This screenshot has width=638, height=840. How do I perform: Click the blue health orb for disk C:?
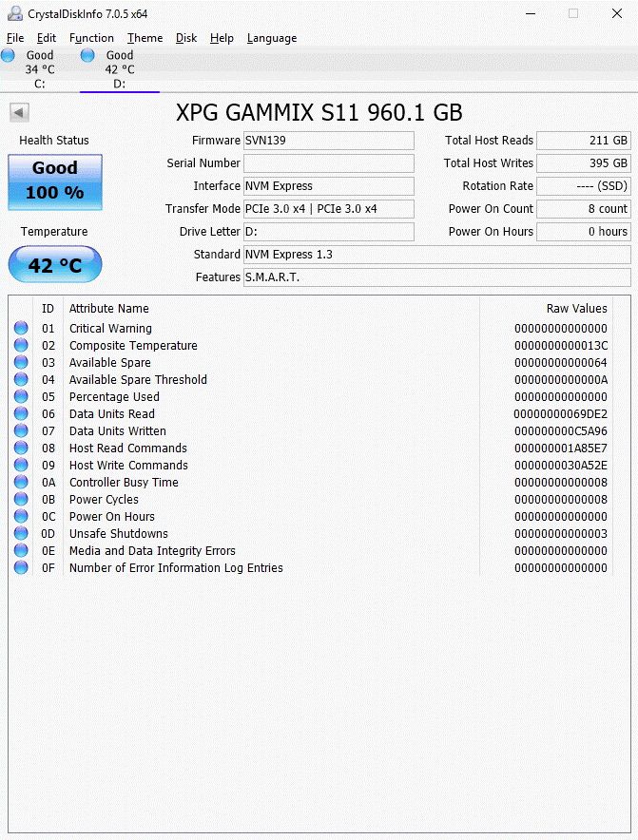[8, 55]
